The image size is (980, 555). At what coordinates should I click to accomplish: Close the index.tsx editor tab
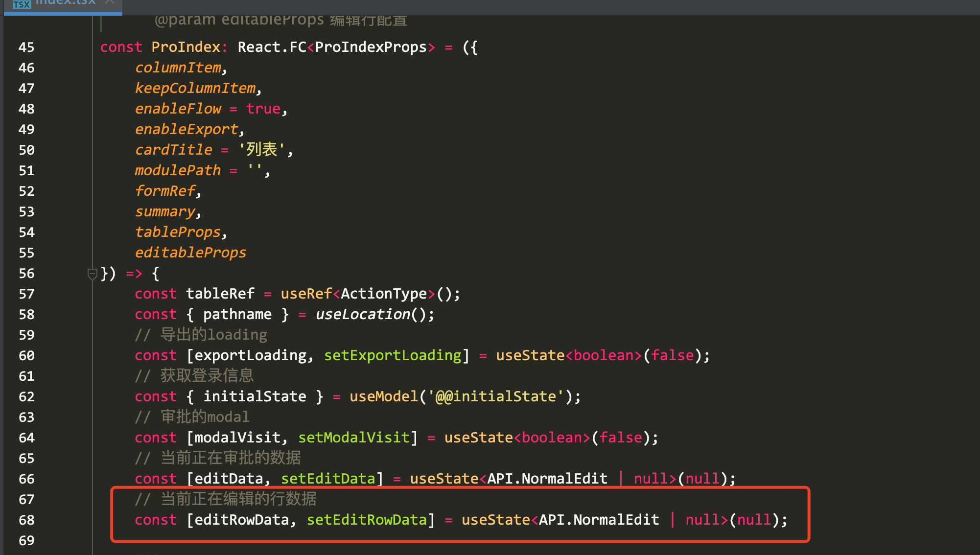(110, 2)
